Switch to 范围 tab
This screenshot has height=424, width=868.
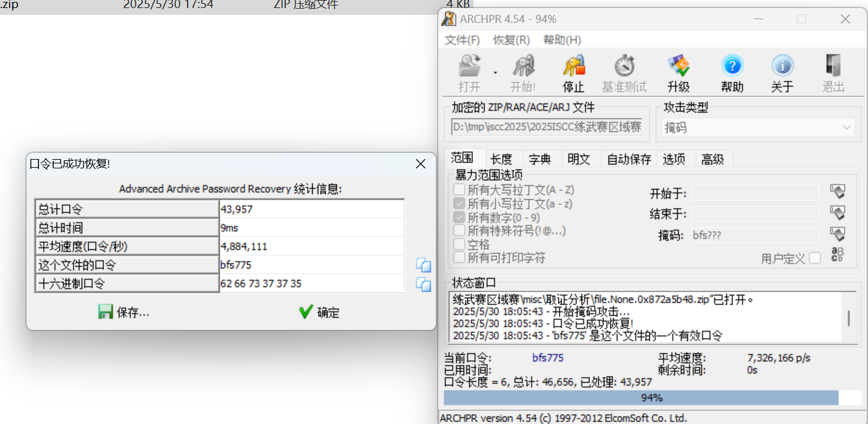(462, 158)
